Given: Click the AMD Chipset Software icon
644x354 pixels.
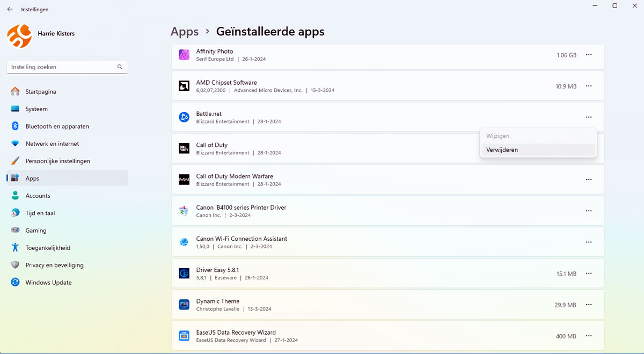Looking at the screenshot, I should 184,86.
